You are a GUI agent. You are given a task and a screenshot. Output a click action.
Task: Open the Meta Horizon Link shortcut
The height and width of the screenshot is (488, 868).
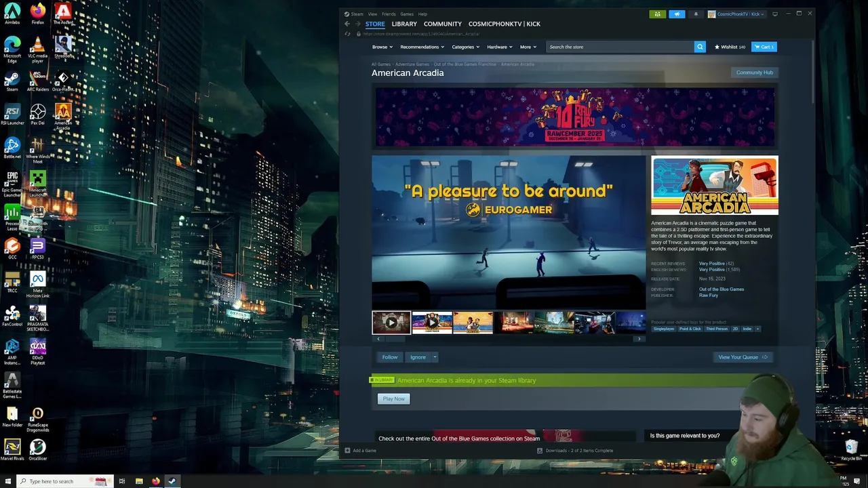37,285
